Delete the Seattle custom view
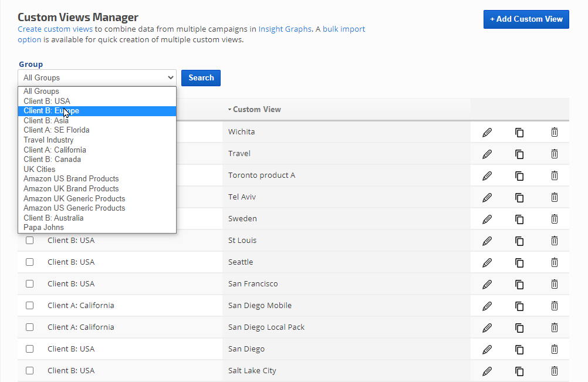 554,262
